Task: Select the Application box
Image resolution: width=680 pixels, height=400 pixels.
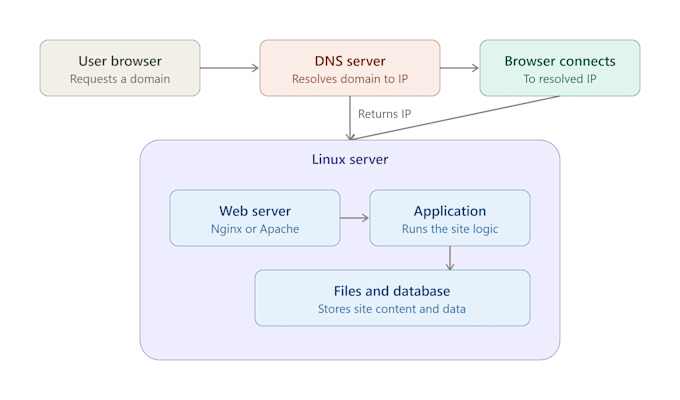Action: (x=450, y=218)
